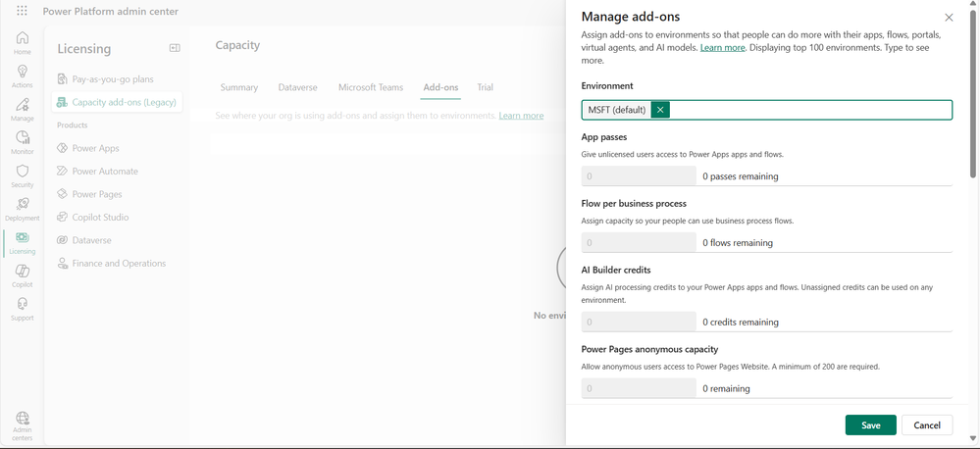Open Actions in left rail

click(23, 75)
